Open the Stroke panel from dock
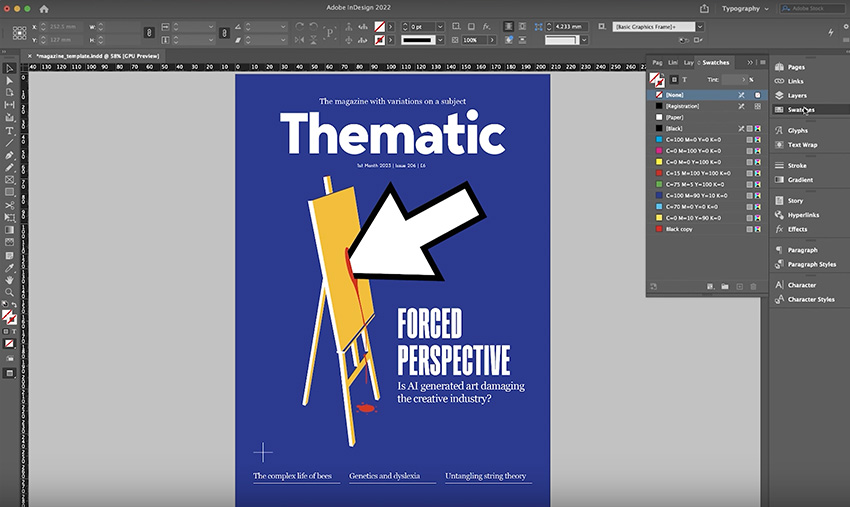Screen dimensions: 850x507 tap(797, 165)
